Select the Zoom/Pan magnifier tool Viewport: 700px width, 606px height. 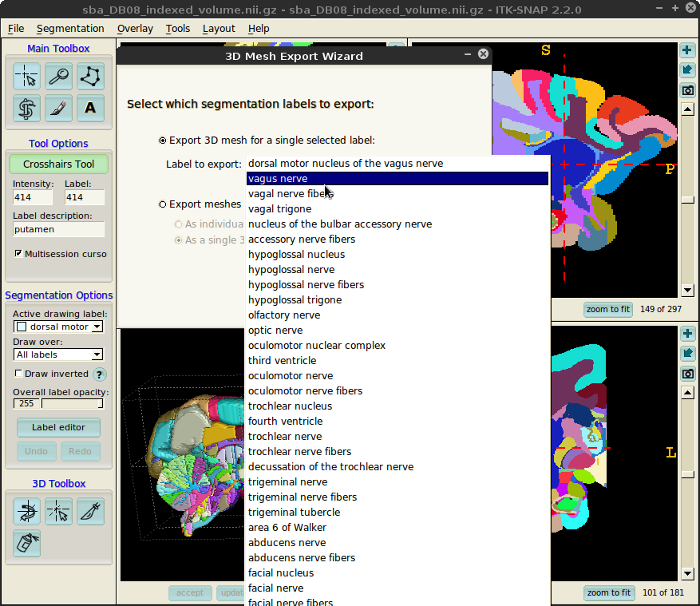coord(58,77)
